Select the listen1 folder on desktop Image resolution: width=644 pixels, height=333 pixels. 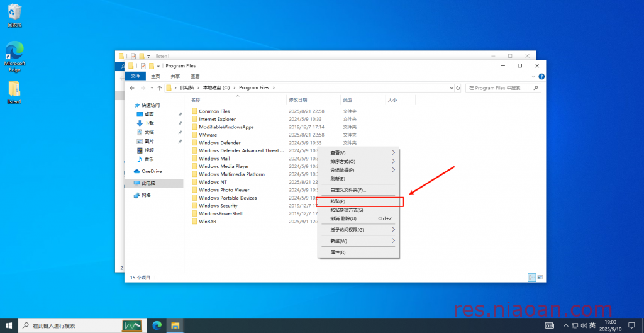[14, 93]
